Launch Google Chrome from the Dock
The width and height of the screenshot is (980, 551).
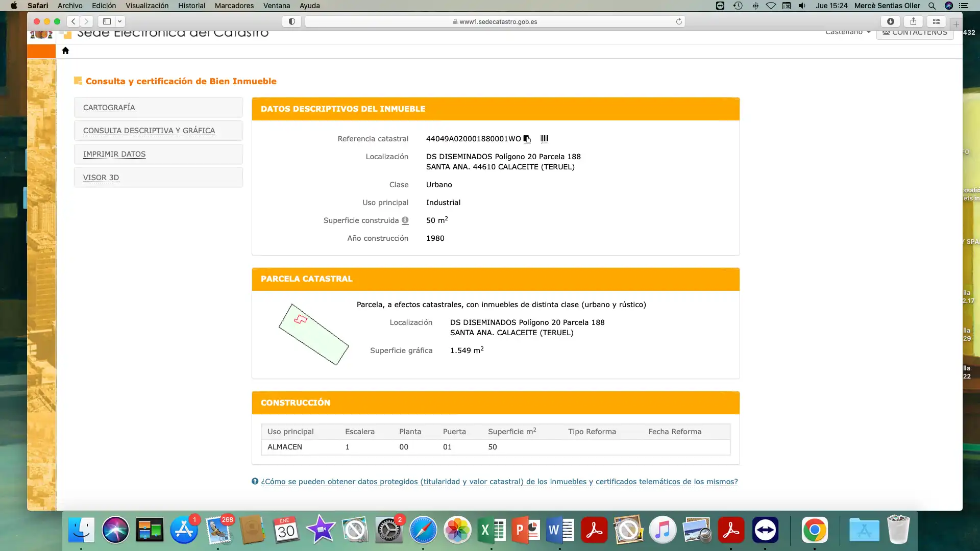815,530
